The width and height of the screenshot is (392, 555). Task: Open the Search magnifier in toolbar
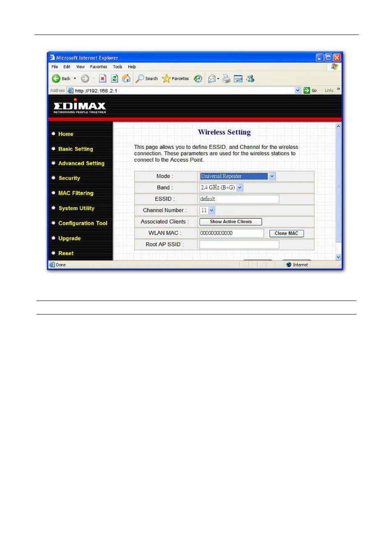[140, 79]
